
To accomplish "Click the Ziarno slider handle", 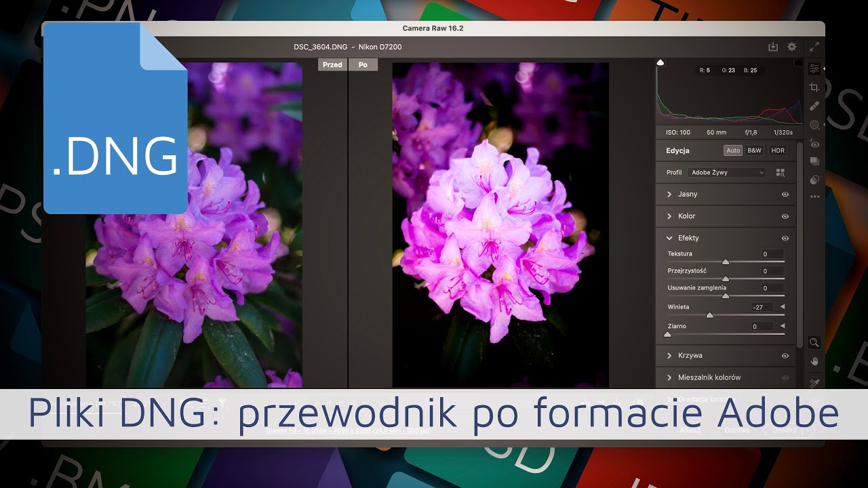I will 667,334.
